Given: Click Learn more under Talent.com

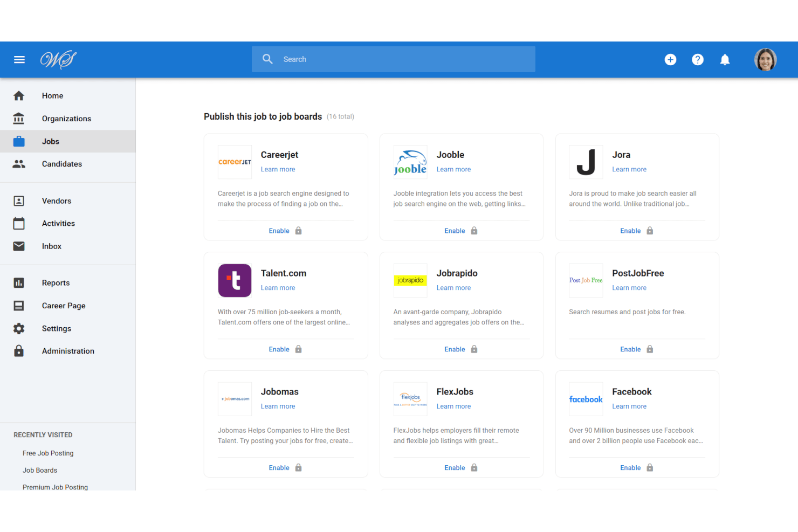Looking at the screenshot, I should 278,288.
